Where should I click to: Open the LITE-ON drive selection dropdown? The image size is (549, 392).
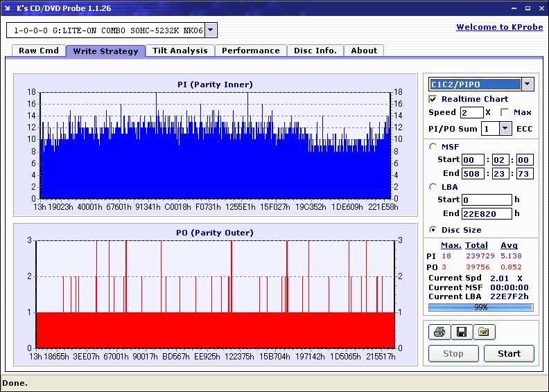211,30
